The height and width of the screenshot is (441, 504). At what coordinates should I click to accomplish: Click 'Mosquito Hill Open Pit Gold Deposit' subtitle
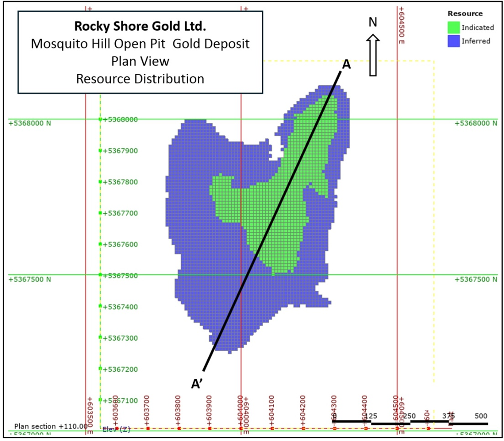[140, 44]
